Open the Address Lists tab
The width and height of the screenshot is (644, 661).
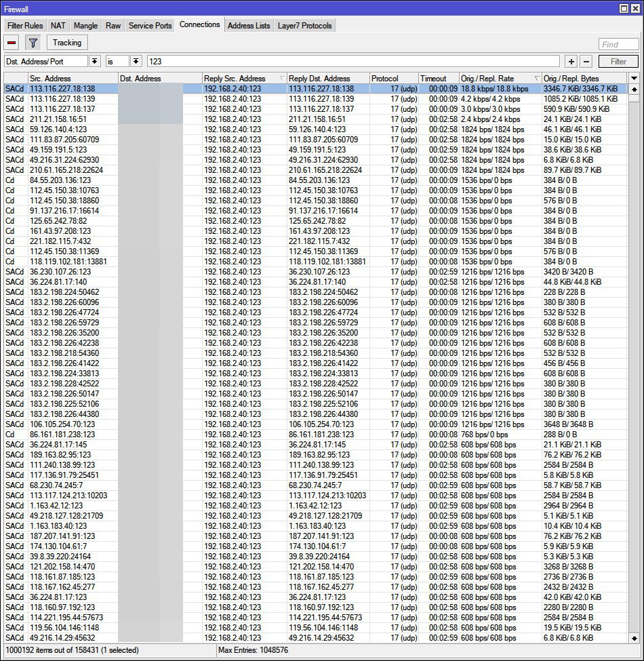coord(248,26)
